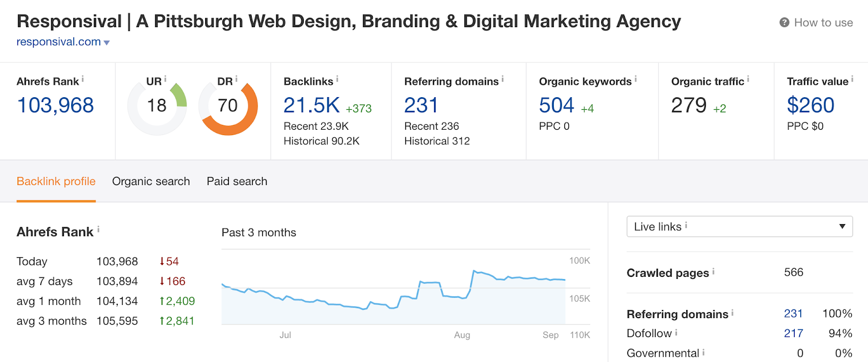
Task: Click the UR score gauge
Action: (x=156, y=106)
